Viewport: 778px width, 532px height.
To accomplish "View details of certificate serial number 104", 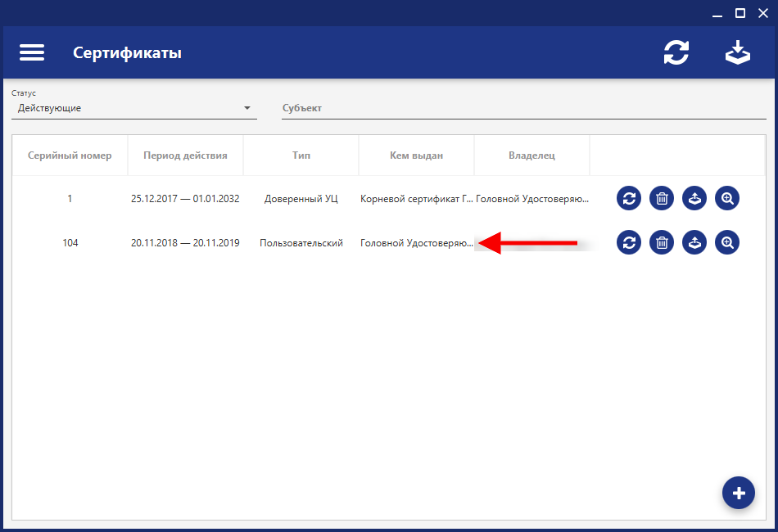I will 727,242.
